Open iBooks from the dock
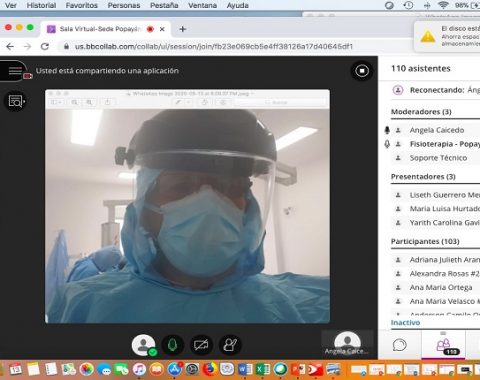Viewport: 480px width, 380px height. point(157,369)
